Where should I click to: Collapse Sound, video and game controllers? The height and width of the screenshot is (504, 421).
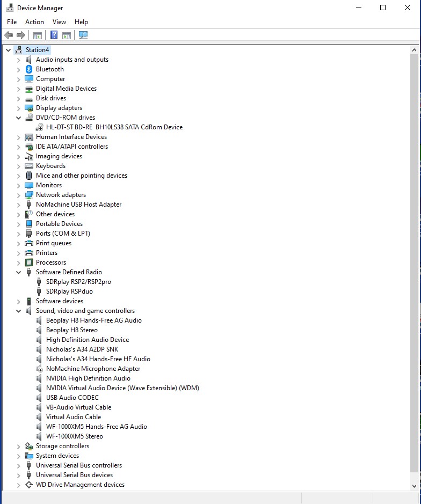click(18, 311)
